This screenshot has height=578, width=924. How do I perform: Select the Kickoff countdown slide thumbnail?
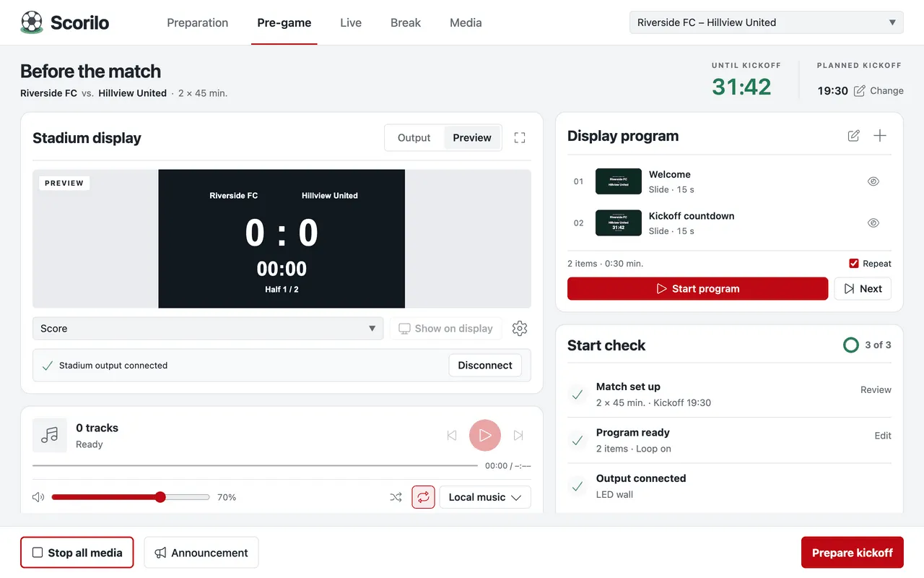coord(619,223)
